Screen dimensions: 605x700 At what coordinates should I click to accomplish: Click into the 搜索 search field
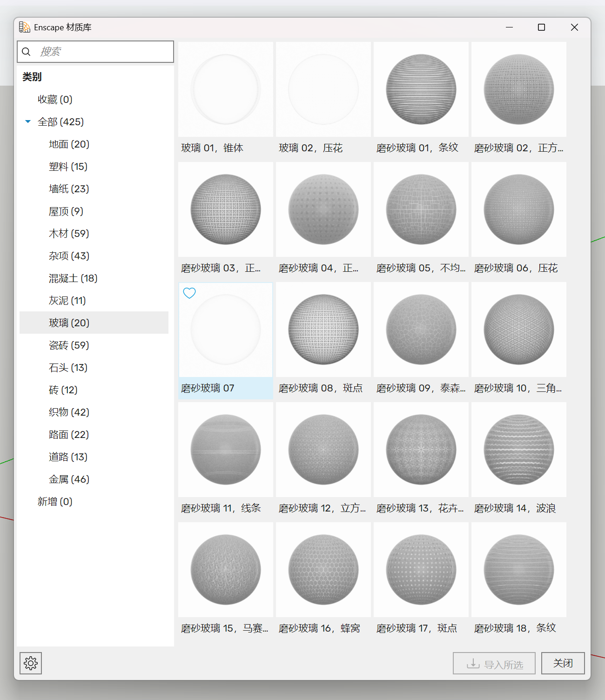pos(102,52)
